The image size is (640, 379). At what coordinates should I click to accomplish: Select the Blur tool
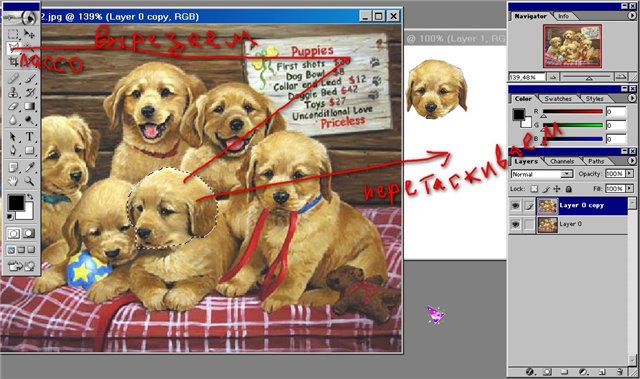point(13,120)
